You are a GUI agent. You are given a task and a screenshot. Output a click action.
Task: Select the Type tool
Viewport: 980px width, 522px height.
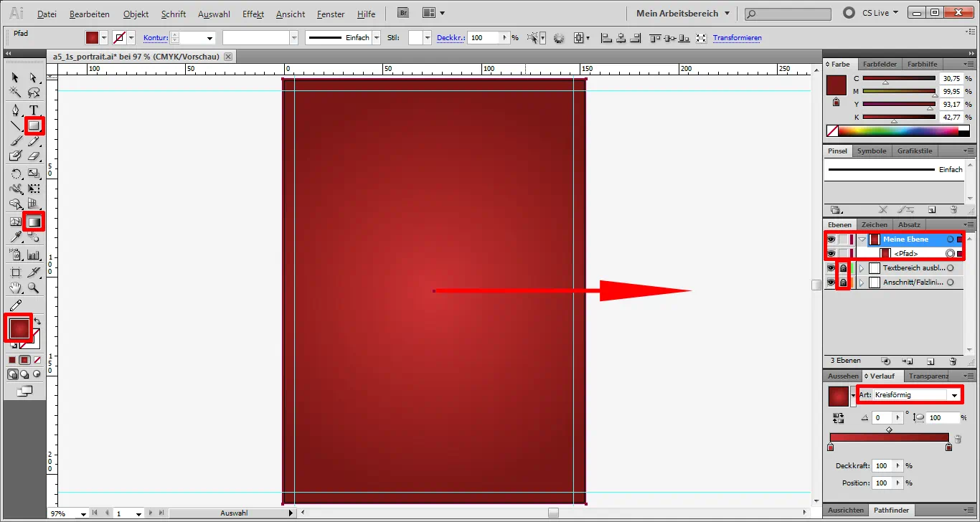[x=33, y=110]
